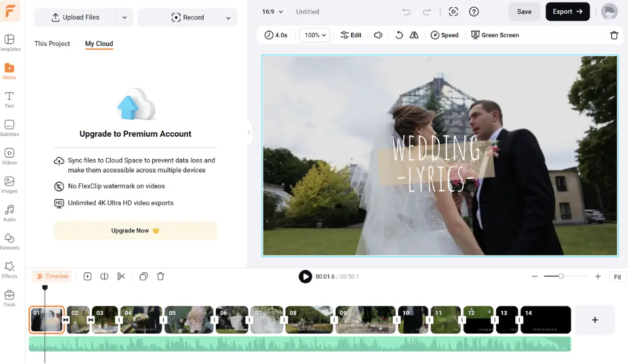The width and height of the screenshot is (628, 364).
Task: Switch to My Cloud tab
Action: (x=99, y=44)
